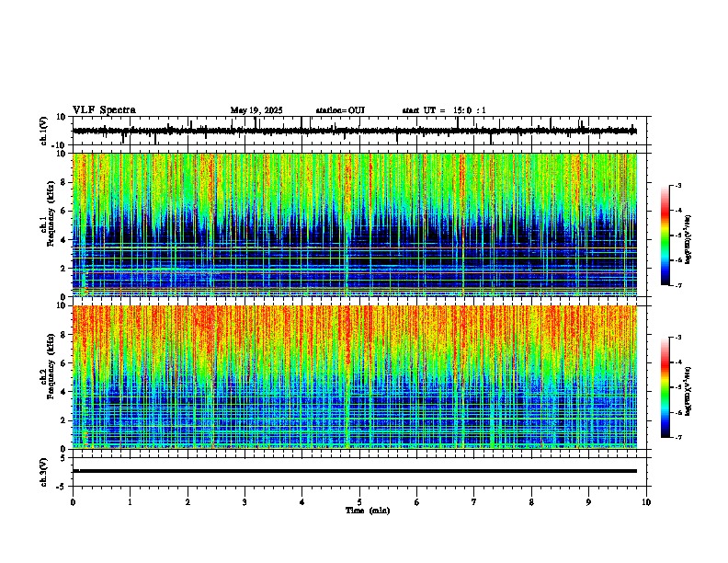Image resolution: width=728 pixels, height=563 pixels.
Task: Click the ch.1 voltage waveform panel
Action: point(359,131)
